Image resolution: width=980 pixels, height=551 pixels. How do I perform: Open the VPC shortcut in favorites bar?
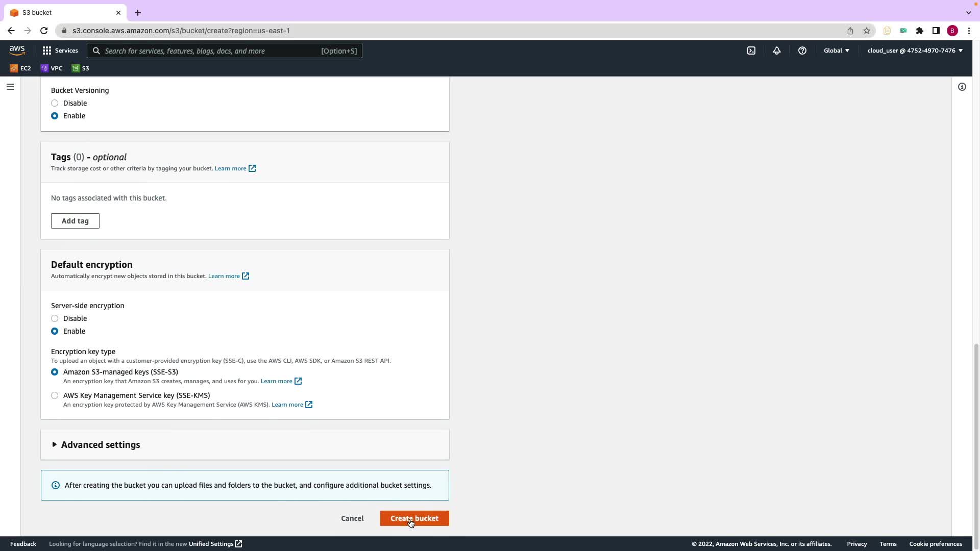click(x=52, y=68)
